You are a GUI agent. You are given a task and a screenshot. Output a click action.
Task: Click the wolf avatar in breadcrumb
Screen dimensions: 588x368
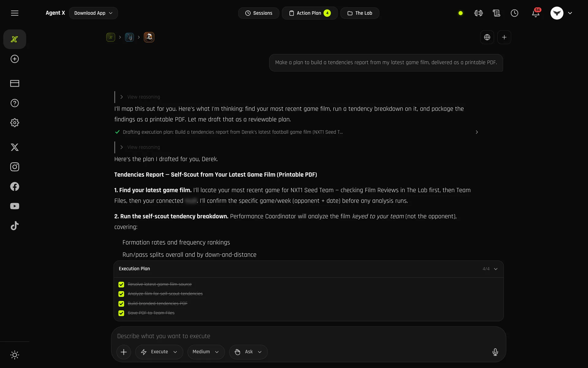click(x=130, y=37)
